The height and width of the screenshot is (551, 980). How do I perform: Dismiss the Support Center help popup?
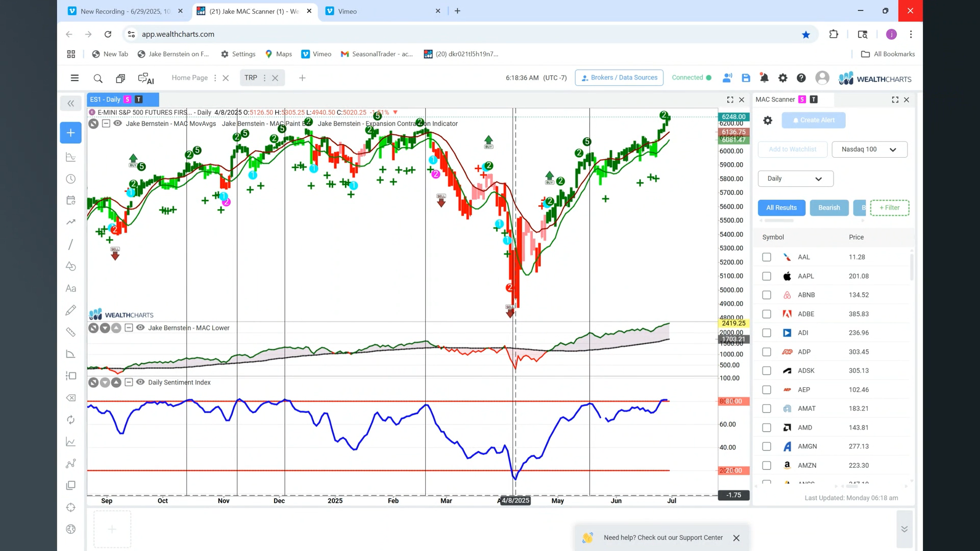(736, 538)
